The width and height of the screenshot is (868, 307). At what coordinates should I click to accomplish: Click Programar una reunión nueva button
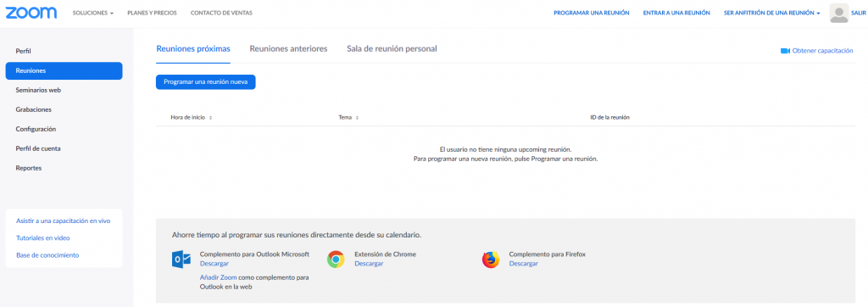coord(205,82)
